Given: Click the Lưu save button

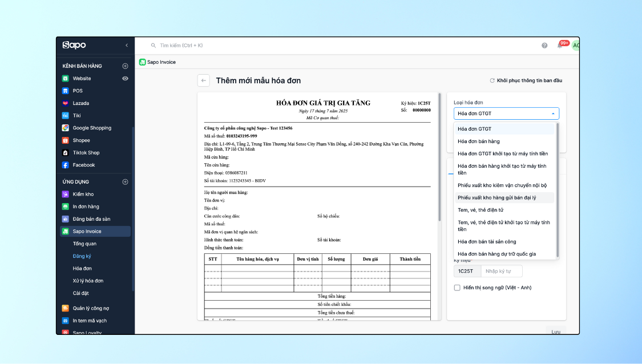Looking at the screenshot, I should pyautogui.click(x=556, y=331).
